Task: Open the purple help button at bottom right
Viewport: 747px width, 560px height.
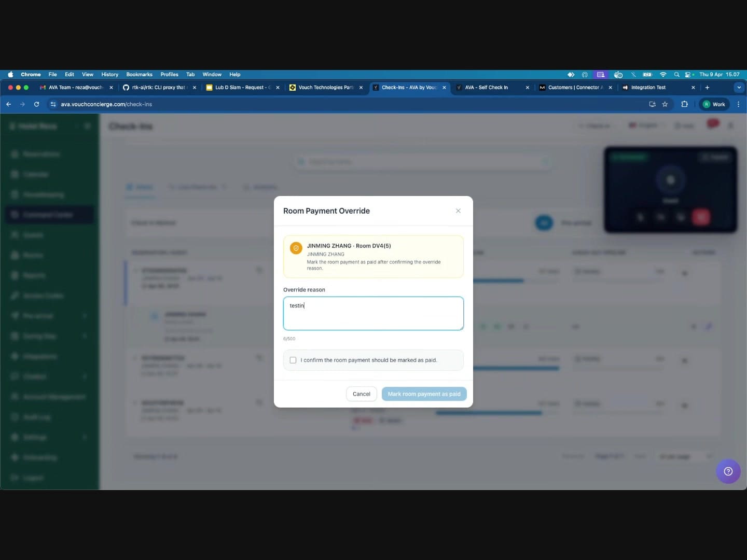Action: (x=728, y=471)
